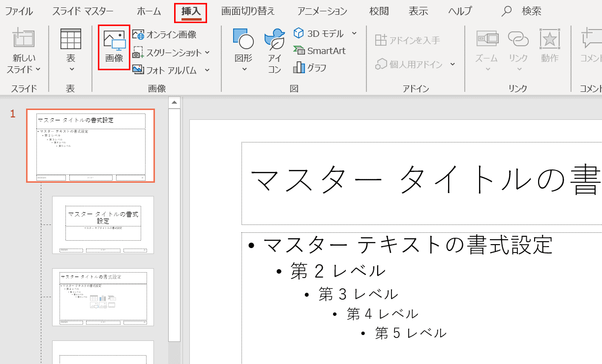Click the thumbnail pane scrollbar handle
This screenshot has width=602, height=364.
[174, 225]
